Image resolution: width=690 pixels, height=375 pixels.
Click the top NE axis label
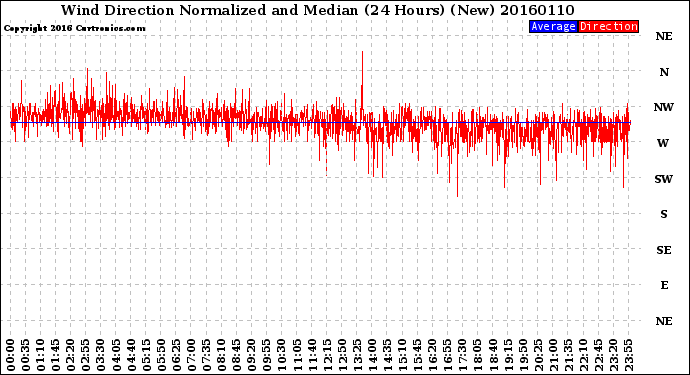tap(664, 36)
